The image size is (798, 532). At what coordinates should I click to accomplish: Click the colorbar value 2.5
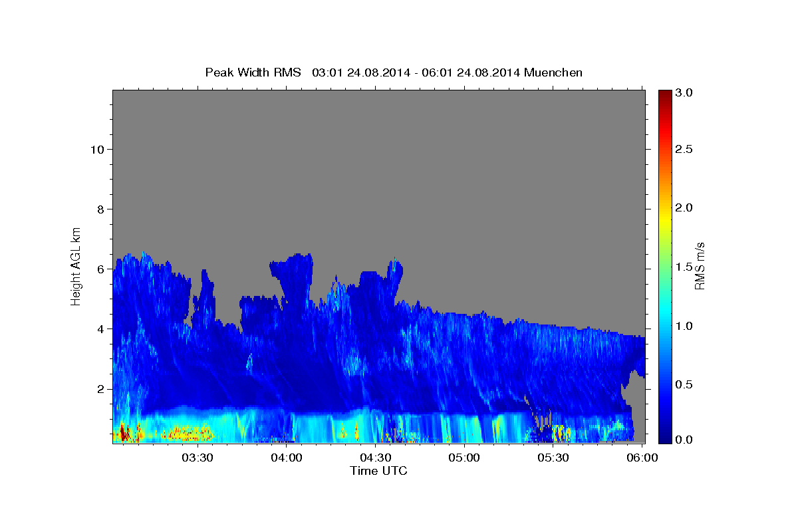tap(683, 149)
